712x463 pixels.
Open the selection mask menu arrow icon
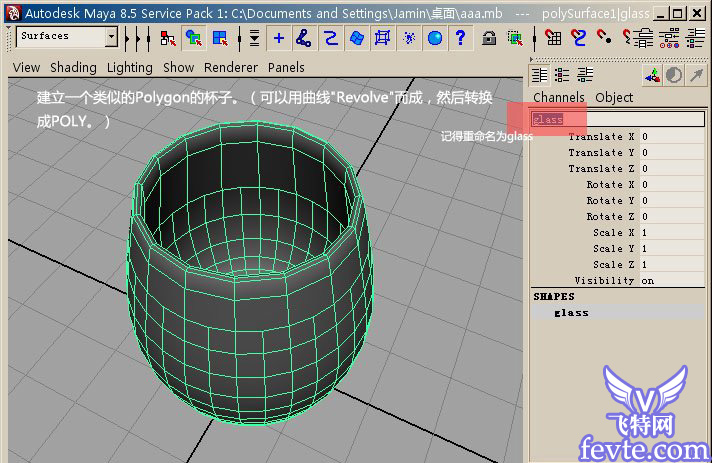[x=254, y=38]
